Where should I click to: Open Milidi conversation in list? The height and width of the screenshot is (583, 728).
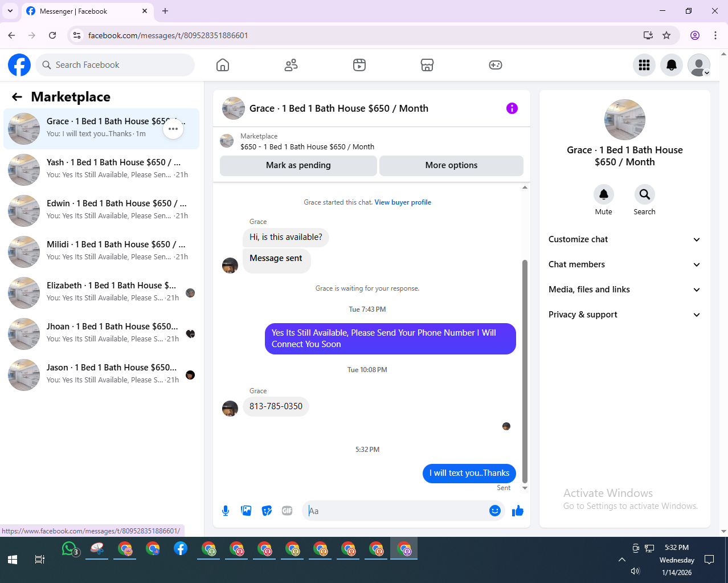(x=101, y=252)
